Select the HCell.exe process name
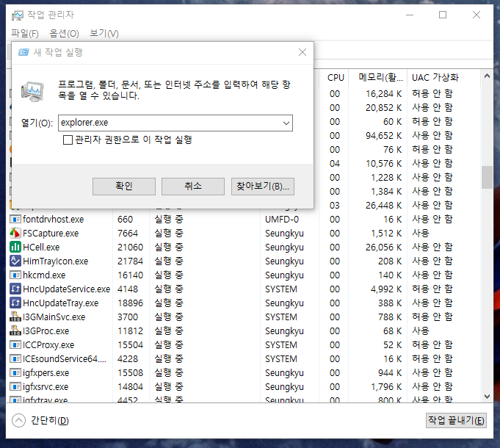 click(x=41, y=247)
